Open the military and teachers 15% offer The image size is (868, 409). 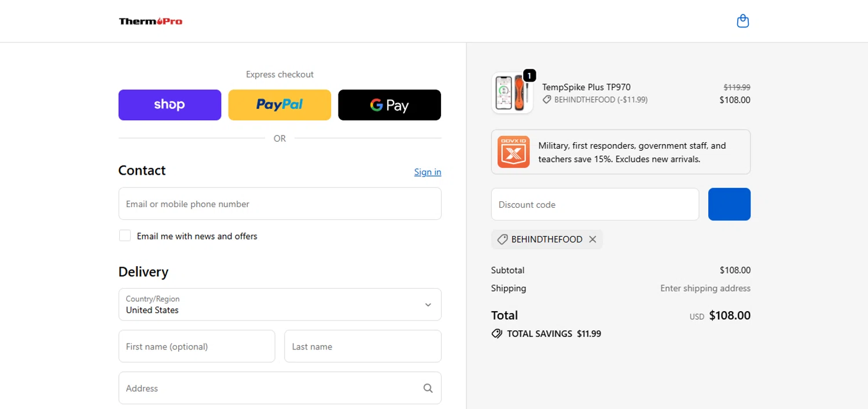621,152
